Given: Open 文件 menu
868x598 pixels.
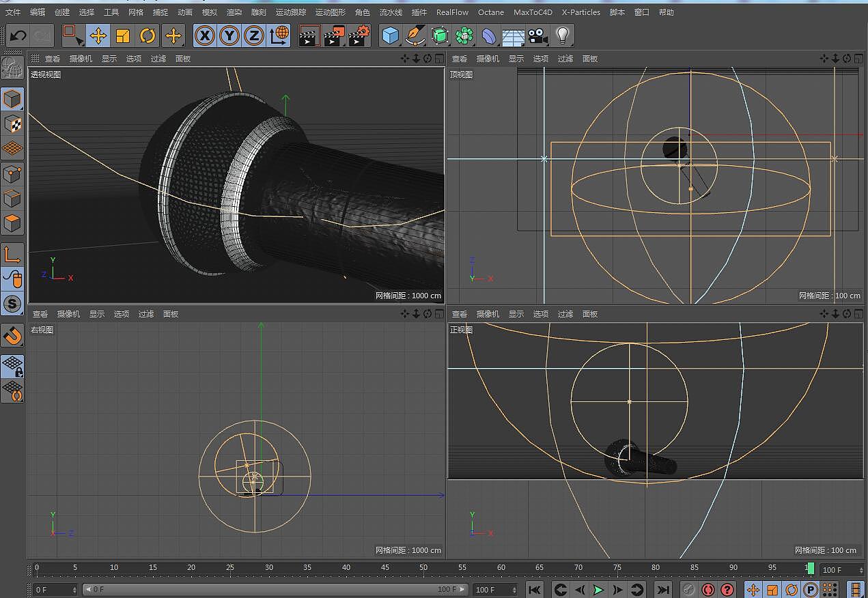Looking at the screenshot, I should click(x=13, y=12).
